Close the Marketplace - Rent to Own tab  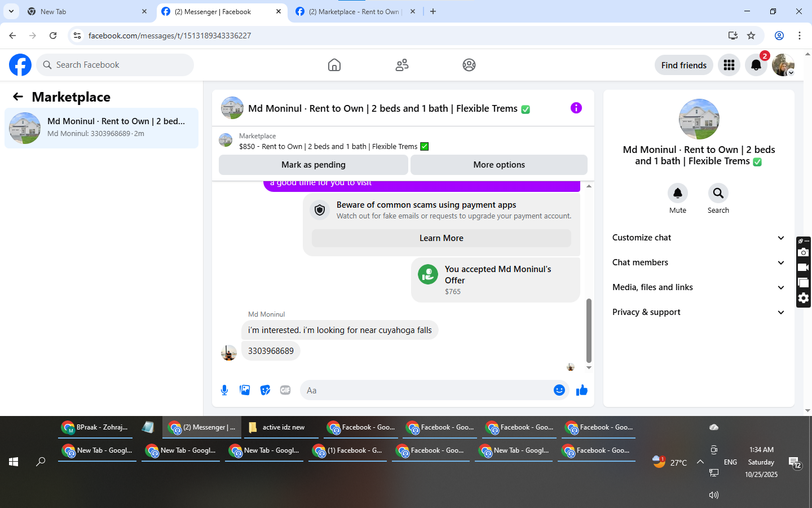pos(413,11)
